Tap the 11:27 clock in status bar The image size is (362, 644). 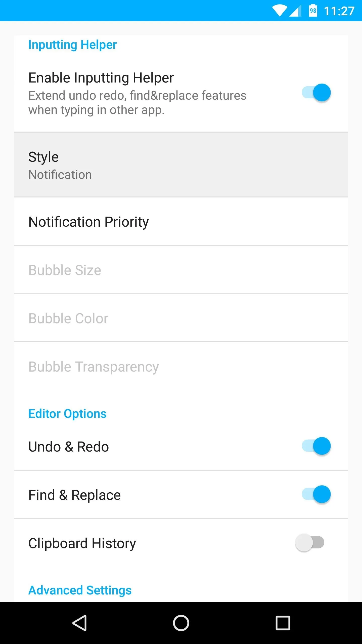(339, 11)
